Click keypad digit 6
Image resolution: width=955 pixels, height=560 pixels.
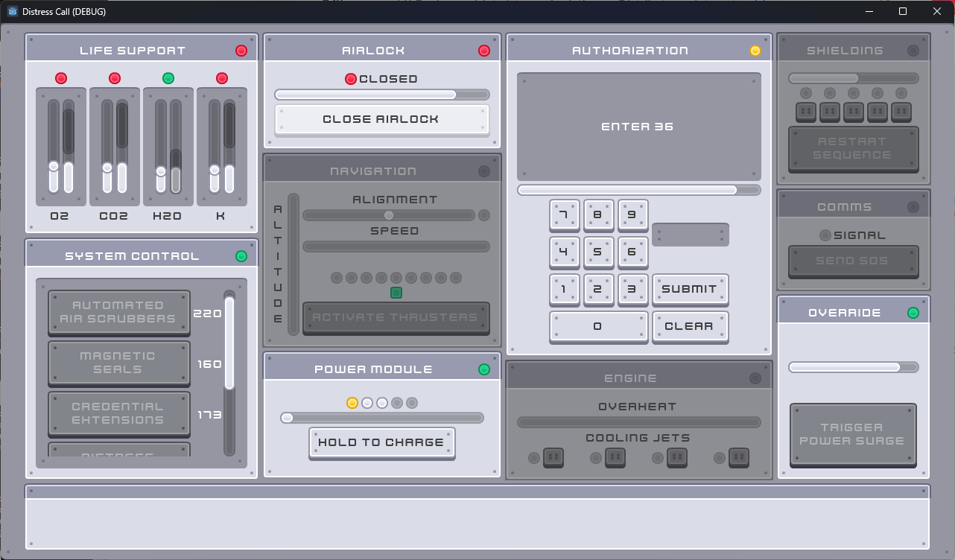[632, 252]
